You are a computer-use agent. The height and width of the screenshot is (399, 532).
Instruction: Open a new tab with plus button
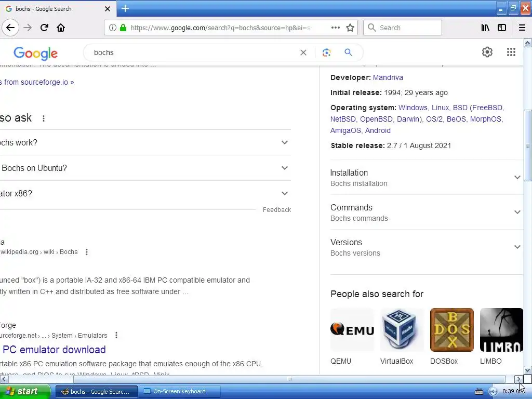(x=125, y=8)
